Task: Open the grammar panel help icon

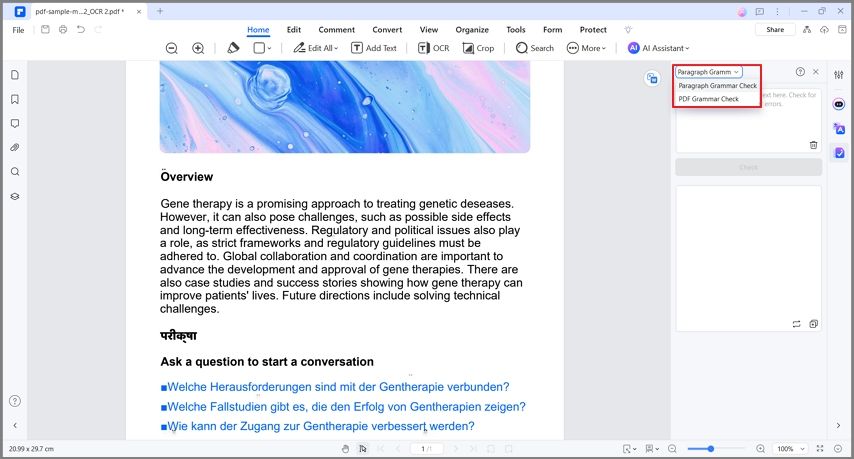Action: pyautogui.click(x=800, y=72)
